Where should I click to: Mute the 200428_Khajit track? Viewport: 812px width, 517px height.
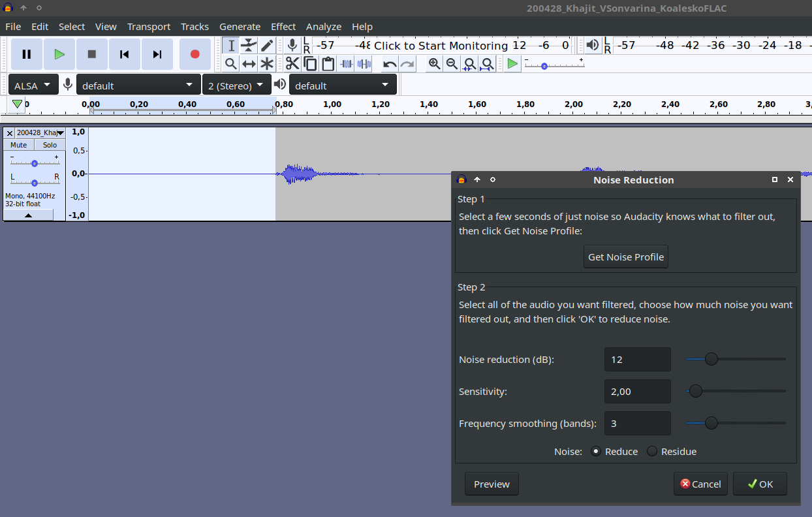19,145
